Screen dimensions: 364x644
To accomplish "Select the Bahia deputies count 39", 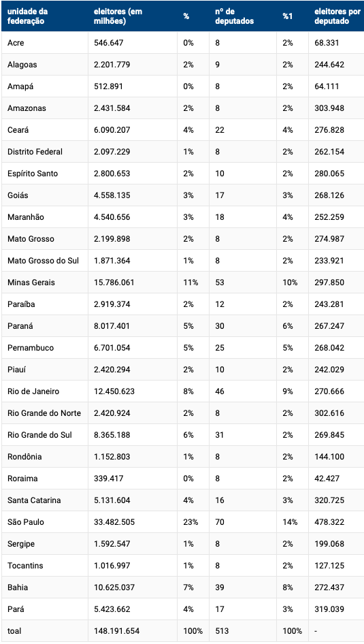I will 220,587.
